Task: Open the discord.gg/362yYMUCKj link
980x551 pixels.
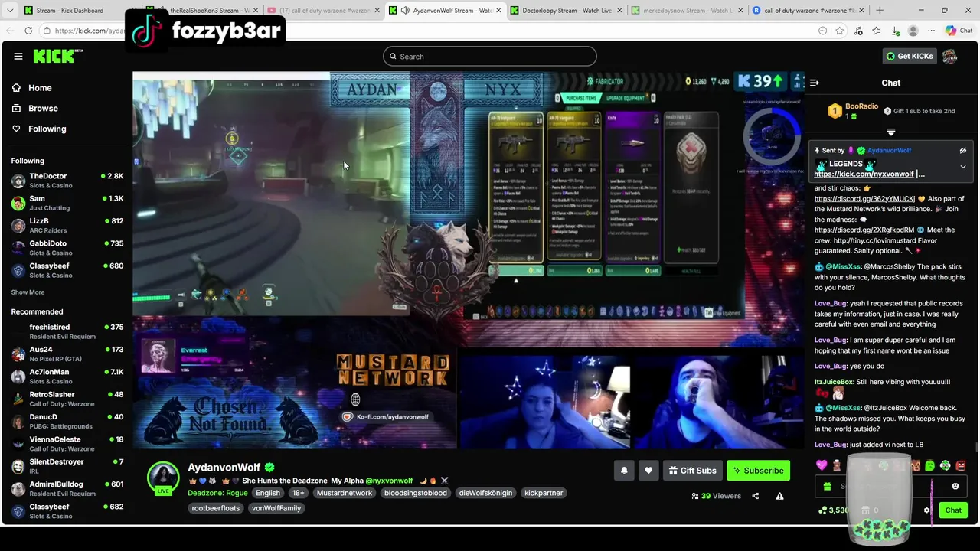Action: click(864, 199)
